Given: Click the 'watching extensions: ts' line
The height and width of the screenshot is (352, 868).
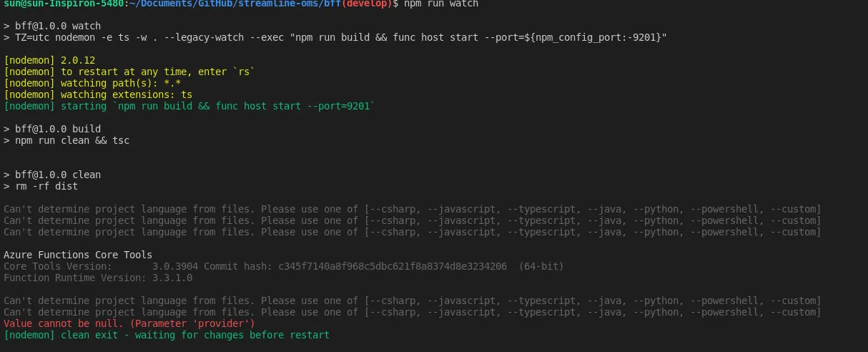Looking at the screenshot, I should click(x=98, y=94).
